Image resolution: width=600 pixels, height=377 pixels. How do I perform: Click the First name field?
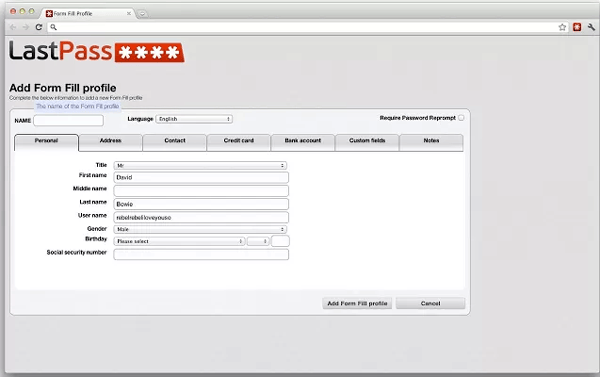click(x=201, y=177)
